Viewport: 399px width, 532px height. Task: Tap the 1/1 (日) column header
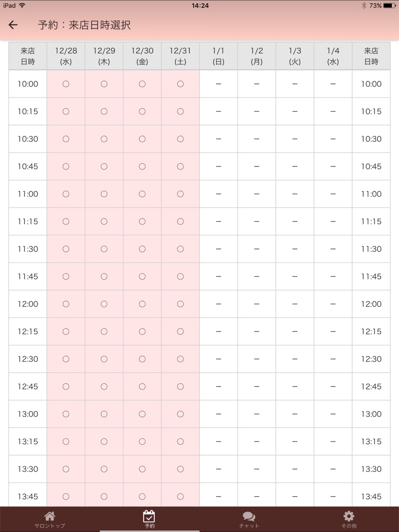219,56
